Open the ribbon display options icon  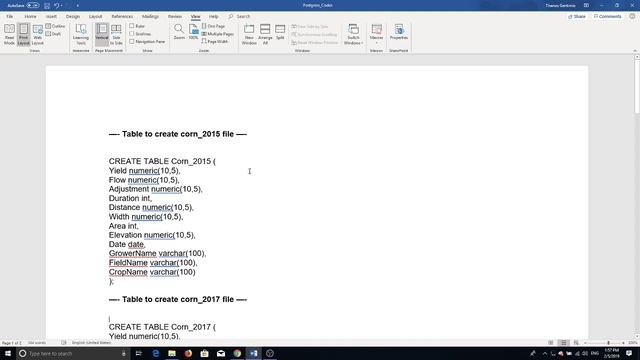586,5
